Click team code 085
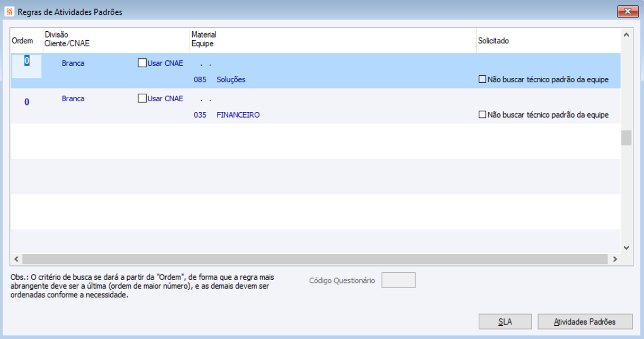Image resolution: width=644 pixels, height=339 pixels. [200, 79]
